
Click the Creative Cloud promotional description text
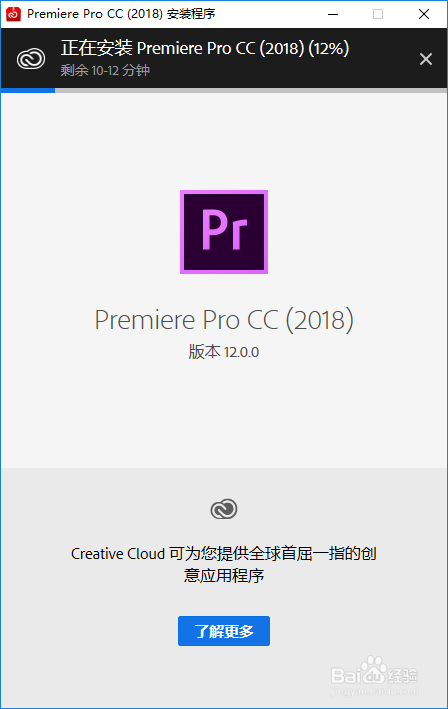pyautogui.click(x=224, y=564)
